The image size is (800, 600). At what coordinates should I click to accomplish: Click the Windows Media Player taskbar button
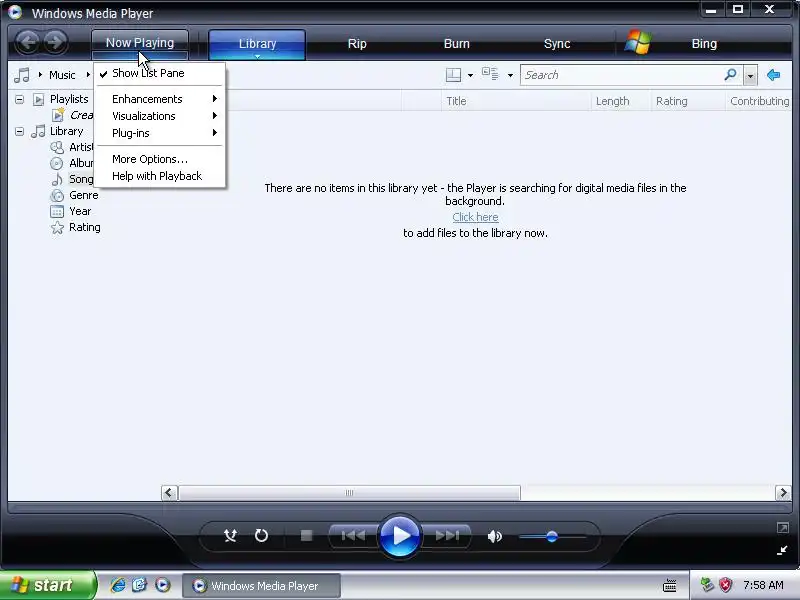coord(261,586)
